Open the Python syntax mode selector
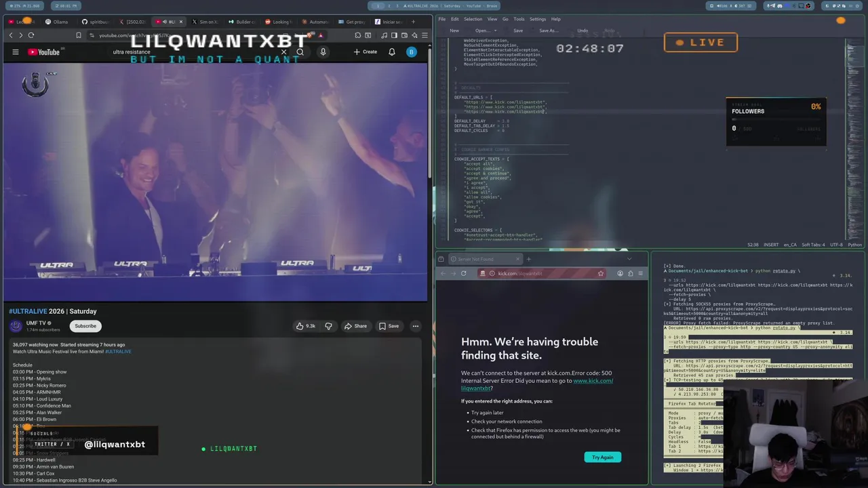 854,245
